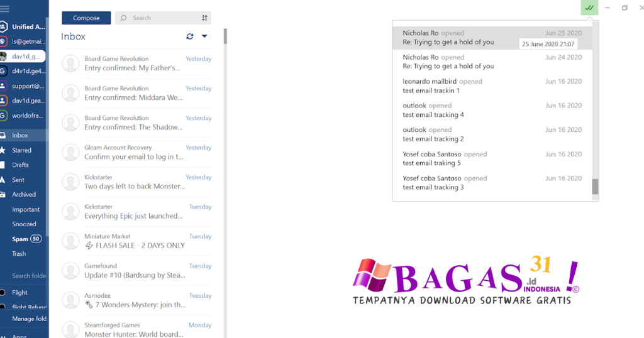644x338 pixels.
Task: Refresh the Inbox with sync icon
Action: point(190,36)
